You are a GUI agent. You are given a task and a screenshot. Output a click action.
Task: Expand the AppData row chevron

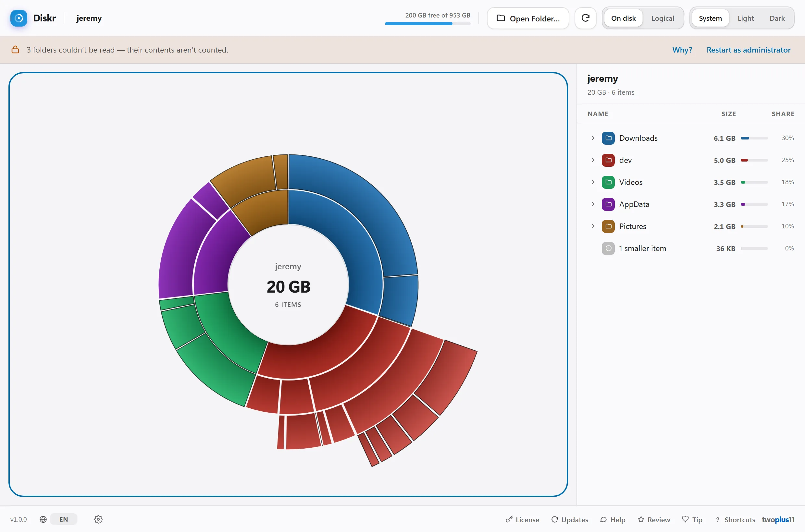click(x=593, y=204)
